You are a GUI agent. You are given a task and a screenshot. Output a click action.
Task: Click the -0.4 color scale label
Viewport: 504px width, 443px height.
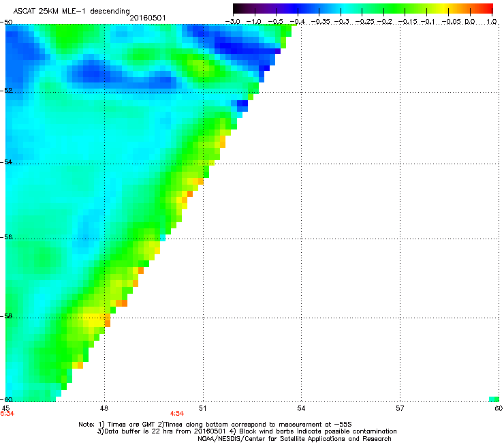[298, 22]
